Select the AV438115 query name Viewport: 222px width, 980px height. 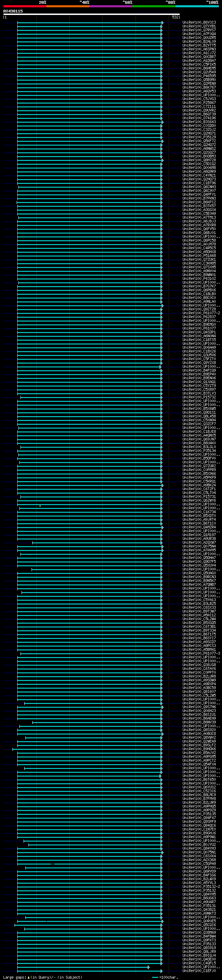(13, 11)
